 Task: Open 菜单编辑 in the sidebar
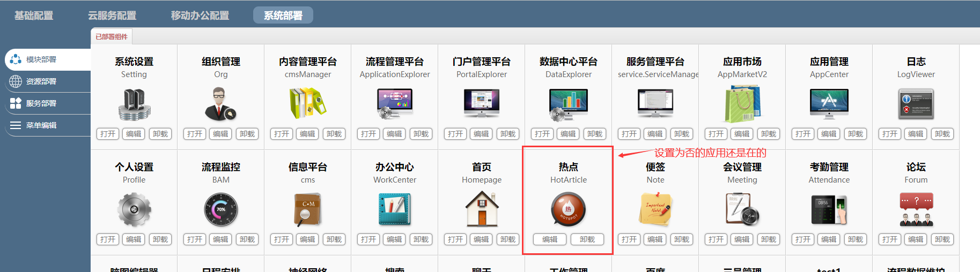click(48, 125)
